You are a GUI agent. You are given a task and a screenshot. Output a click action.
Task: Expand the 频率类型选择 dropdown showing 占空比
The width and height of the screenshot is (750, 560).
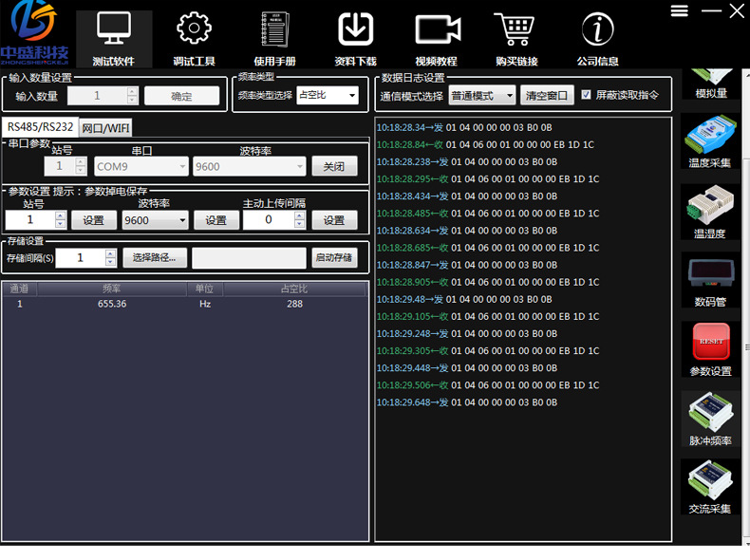tap(328, 95)
